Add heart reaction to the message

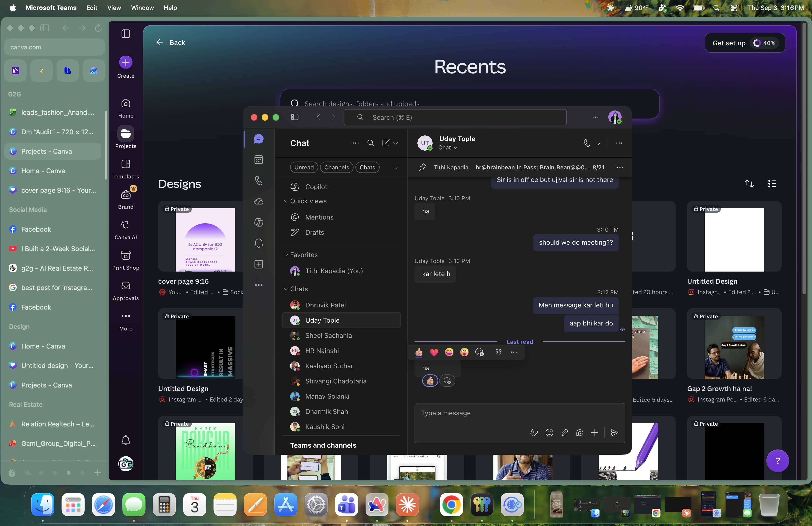434,352
